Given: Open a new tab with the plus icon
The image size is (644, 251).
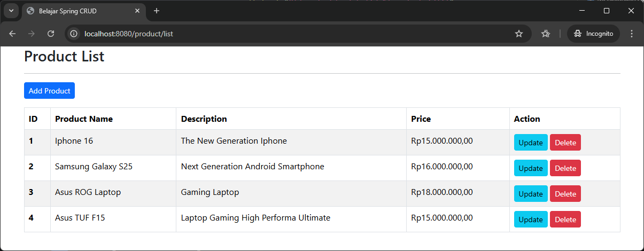Looking at the screenshot, I should coord(157,11).
